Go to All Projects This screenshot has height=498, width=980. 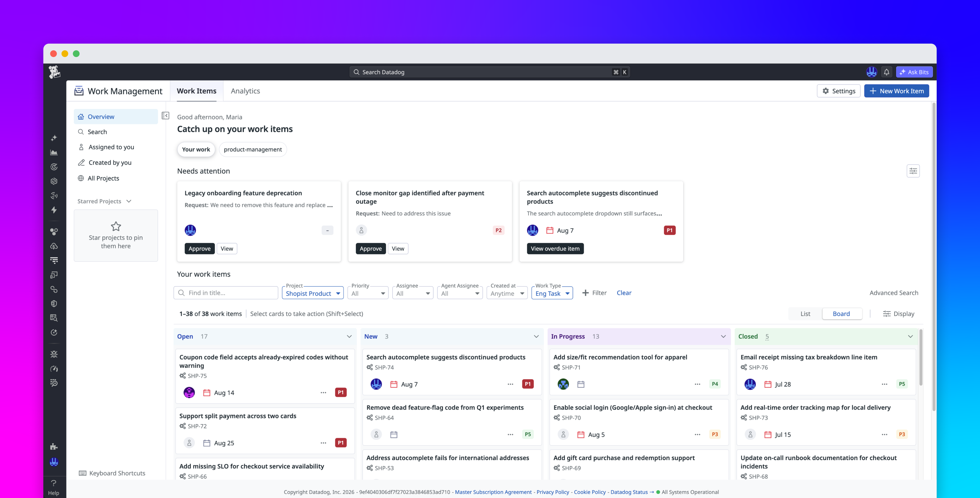tap(116, 178)
